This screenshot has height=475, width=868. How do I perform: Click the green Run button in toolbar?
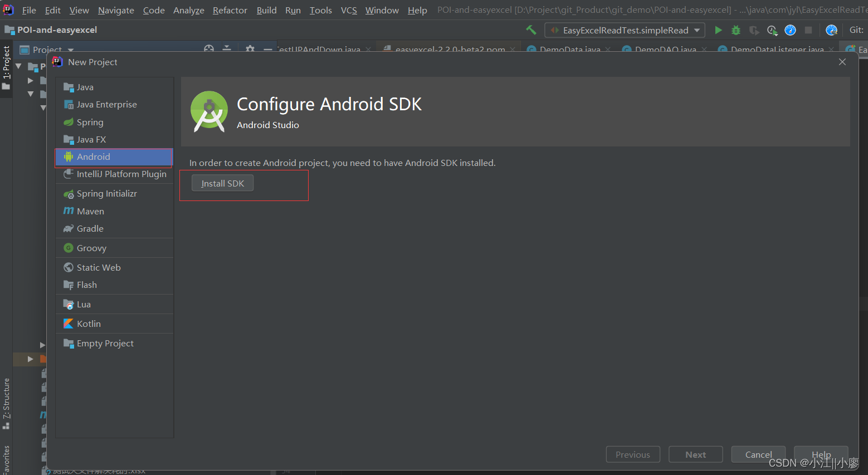coord(718,30)
